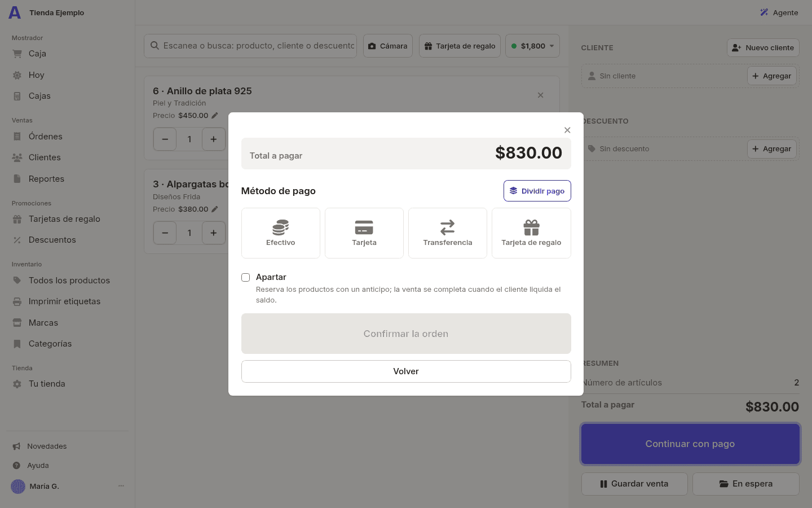Open the Agente assistant

click(x=779, y=12)
